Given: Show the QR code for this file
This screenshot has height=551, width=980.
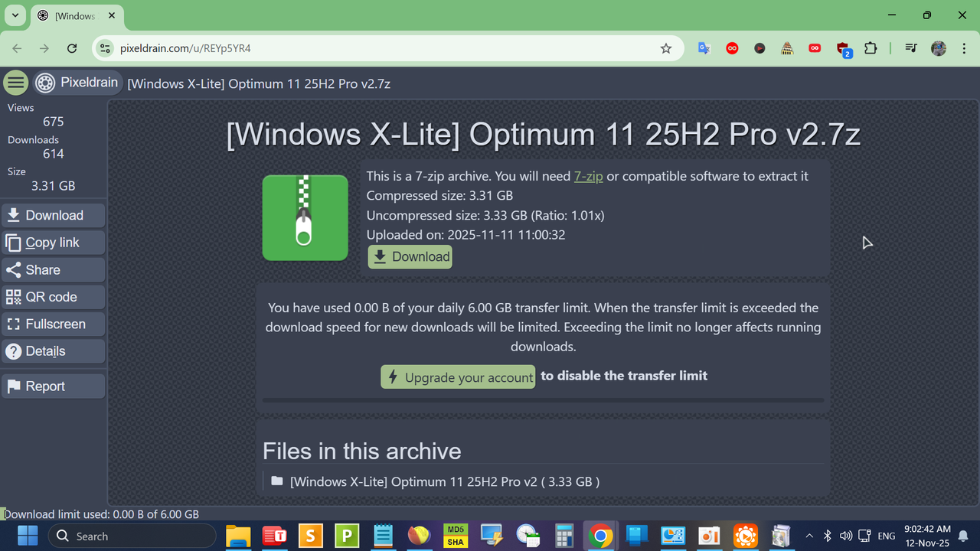Looking at the screenshot, I should click(53, 296).
